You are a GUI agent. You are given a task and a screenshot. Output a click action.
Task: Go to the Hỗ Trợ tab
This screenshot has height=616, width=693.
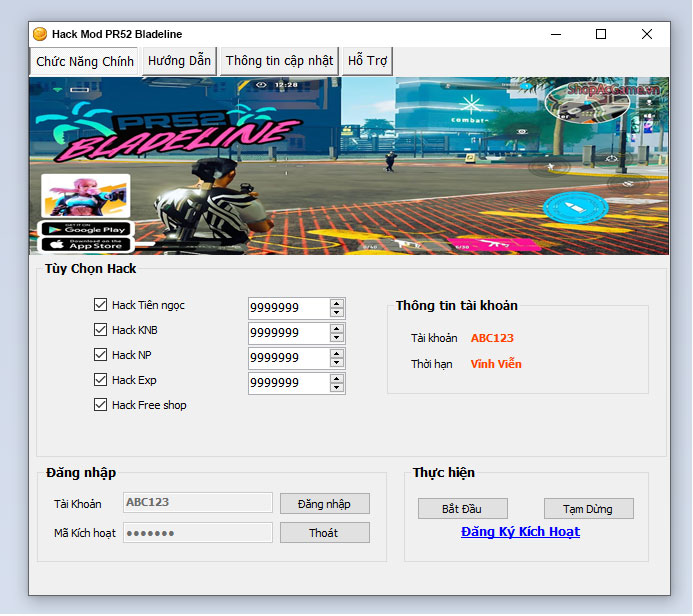367,61
